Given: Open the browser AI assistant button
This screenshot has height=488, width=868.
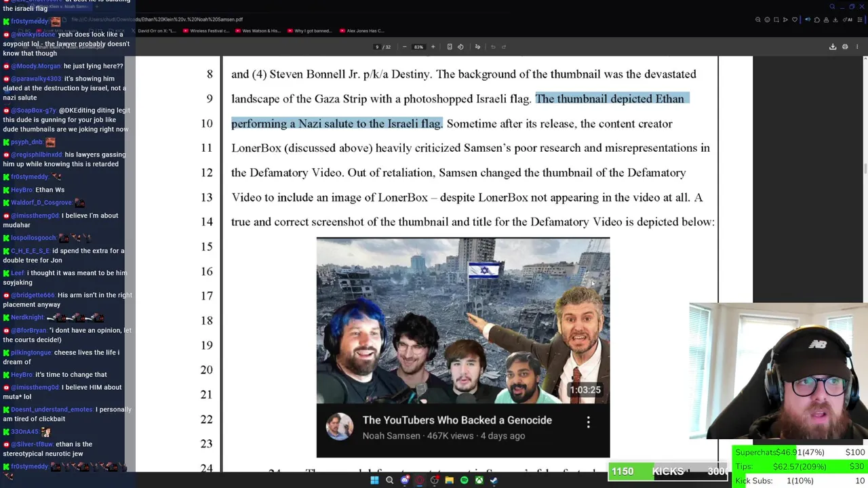Looking at the screenshot, I should (x=848, y=20).
